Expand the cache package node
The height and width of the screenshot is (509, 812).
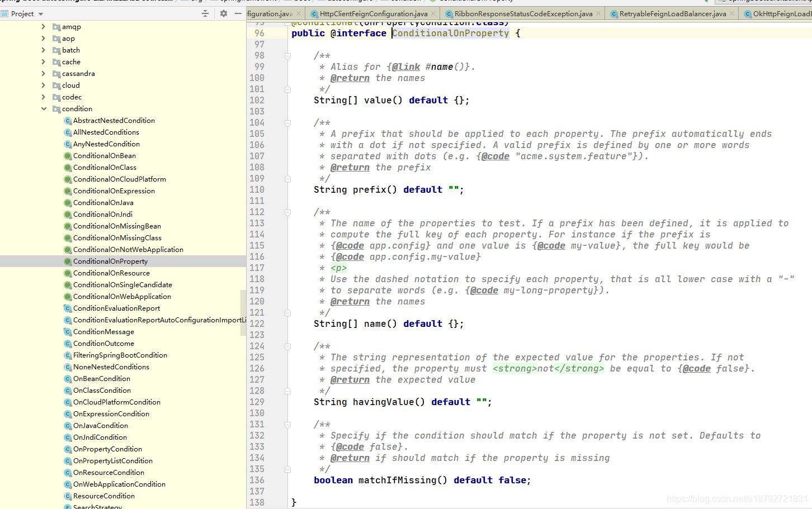point(44,62)
